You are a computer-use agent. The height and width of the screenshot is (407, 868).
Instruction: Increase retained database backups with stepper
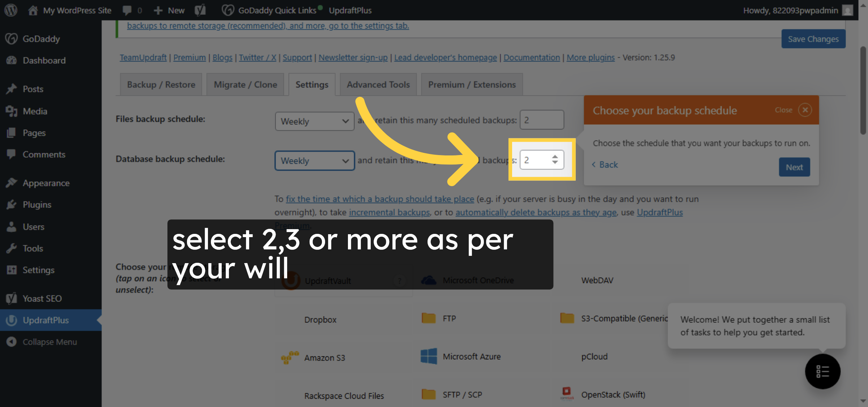coord(554,156)
